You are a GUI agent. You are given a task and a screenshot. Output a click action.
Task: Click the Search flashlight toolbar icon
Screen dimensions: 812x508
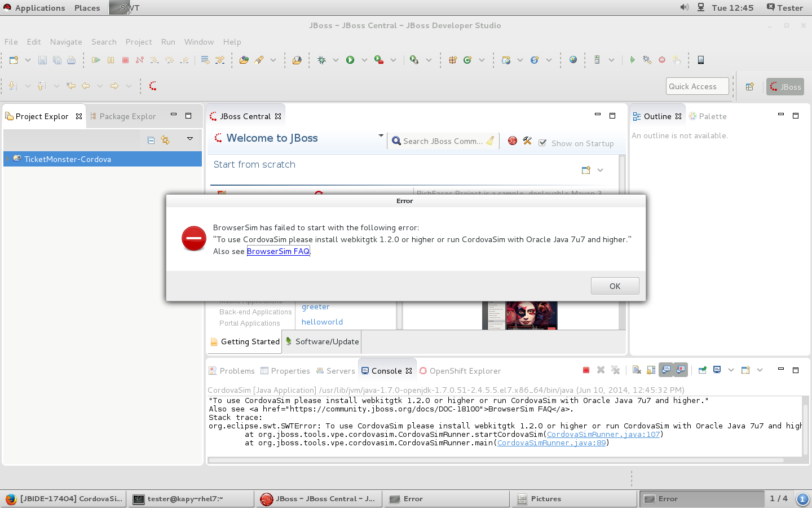coord(259,60)
